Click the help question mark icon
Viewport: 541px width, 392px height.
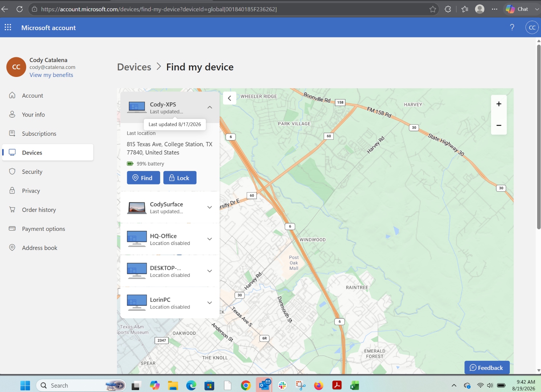click(512, 28)
